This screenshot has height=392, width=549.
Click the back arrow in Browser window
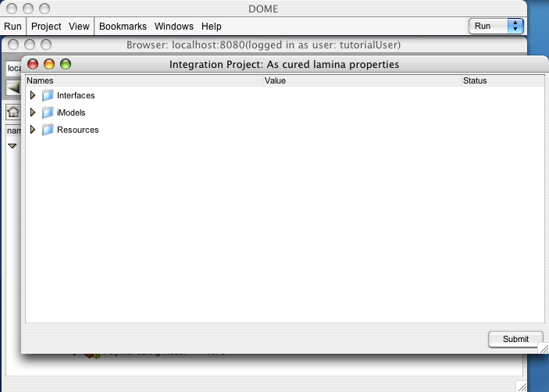click(13, 88)
